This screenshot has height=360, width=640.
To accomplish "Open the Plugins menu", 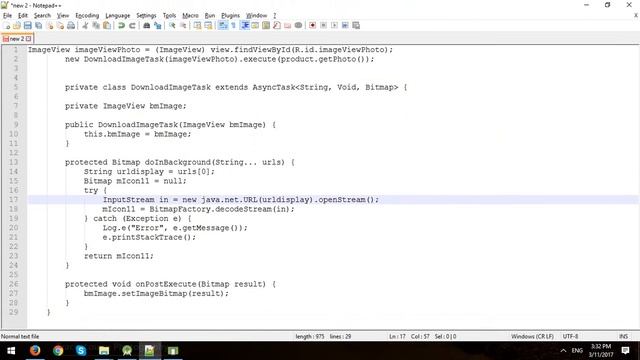I will coord(231,16).
